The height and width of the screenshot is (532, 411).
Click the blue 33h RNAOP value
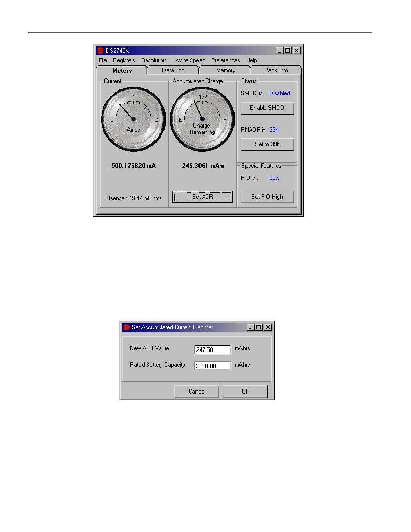tap(274, 130)
